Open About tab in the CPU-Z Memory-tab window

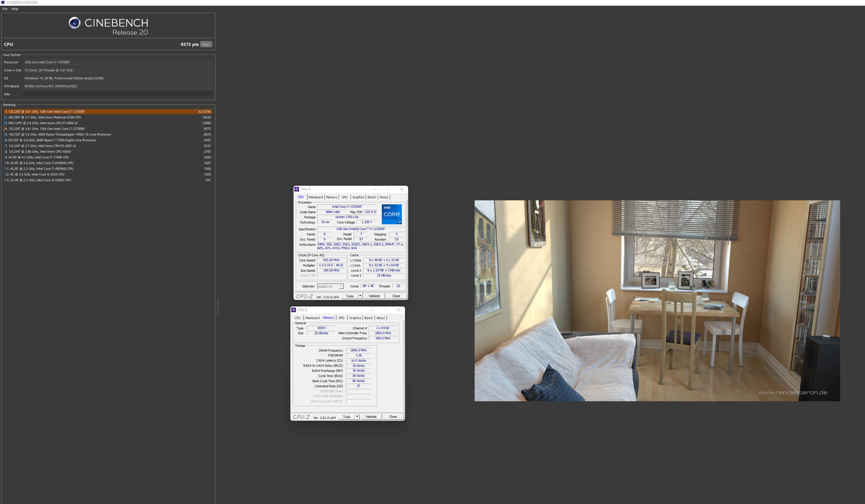381,318
